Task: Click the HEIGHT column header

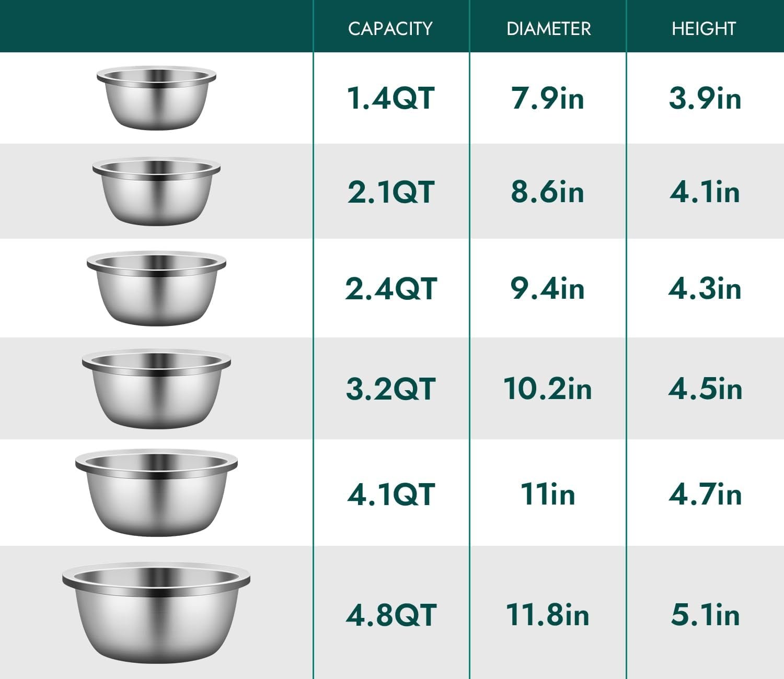Action: (x=704, y=28)
